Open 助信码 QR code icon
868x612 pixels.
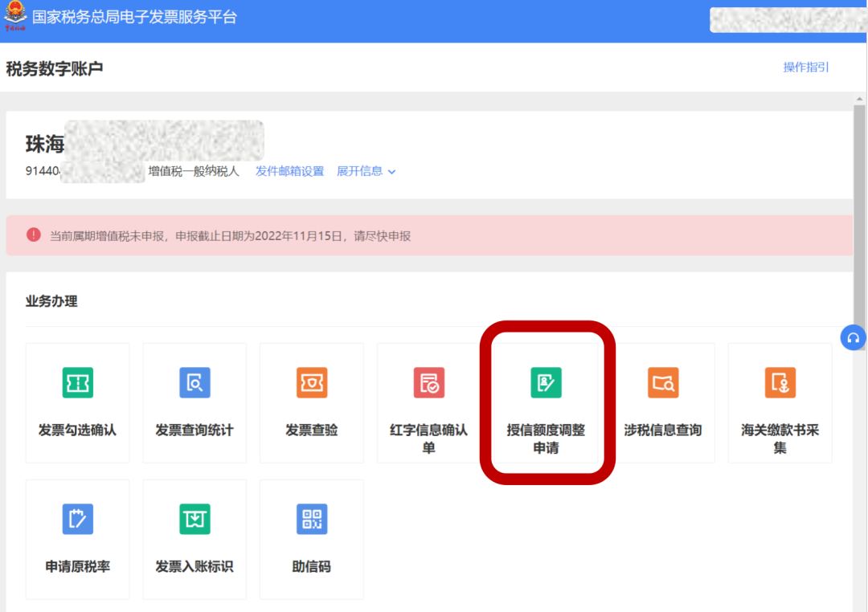312,519
